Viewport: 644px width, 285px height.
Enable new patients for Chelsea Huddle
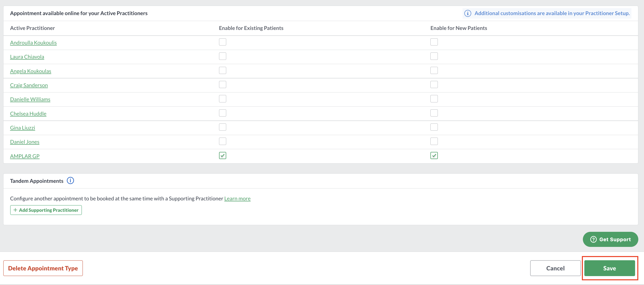pyautogui.click(x=434, y=113)
